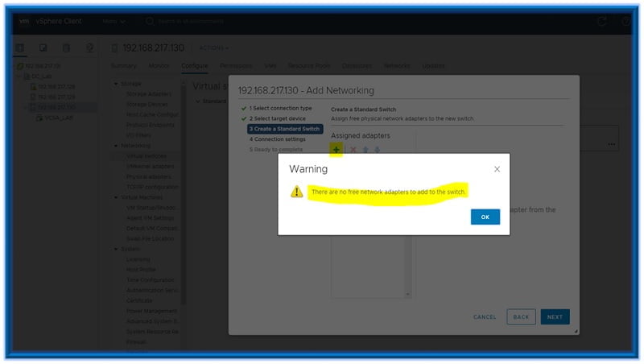This screenshot has height=364, width=644.
Task: Click the move adapter up arrow icon
Action: click(365, 150)
